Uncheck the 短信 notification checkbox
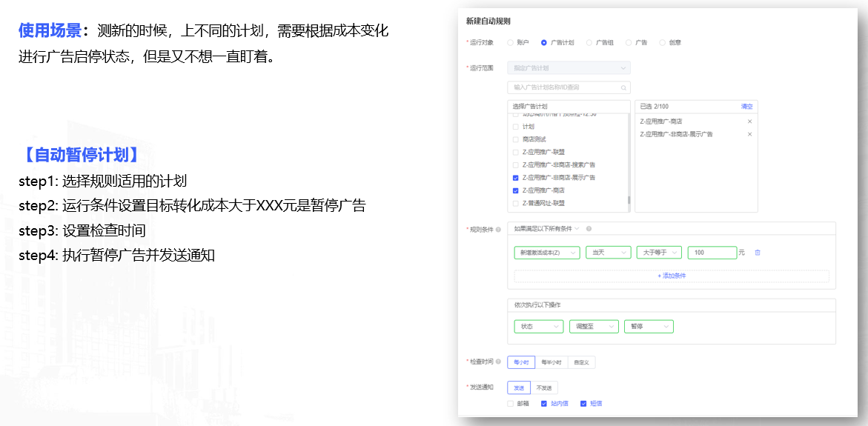This screenshot has width=868, height=426. pyautogui.click(x=583, y=404)
